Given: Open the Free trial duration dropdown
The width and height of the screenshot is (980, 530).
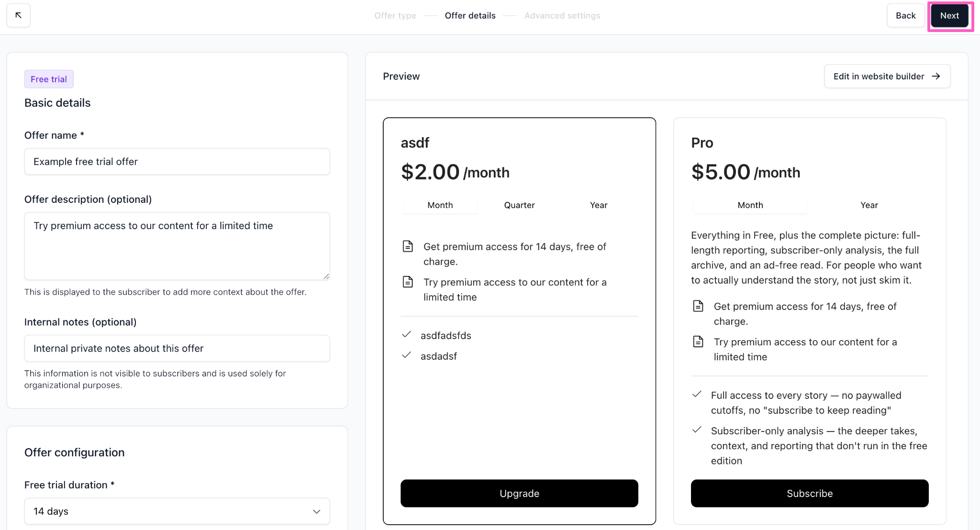Looking at the screenshot, I should click(177, 511).
